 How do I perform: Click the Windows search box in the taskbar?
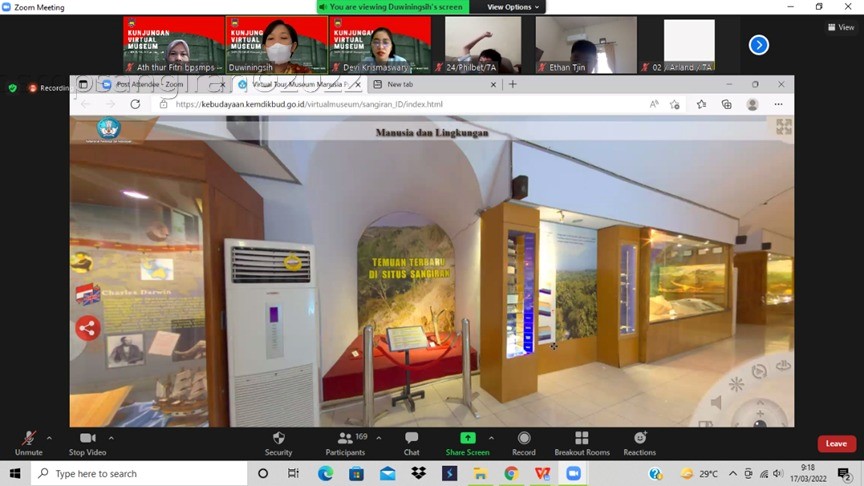140,474
